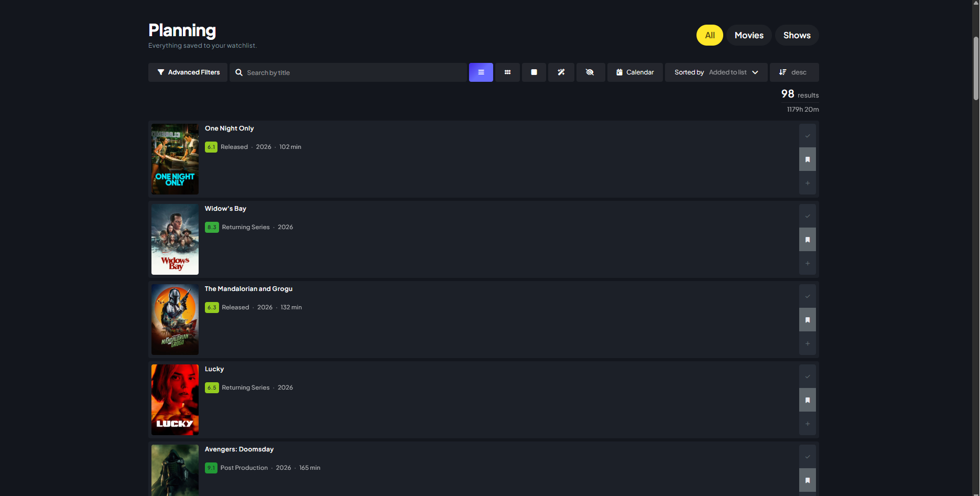980x496 pixels.
Task: Click the 6.5 rating badge
Action: tap(212, 388)
